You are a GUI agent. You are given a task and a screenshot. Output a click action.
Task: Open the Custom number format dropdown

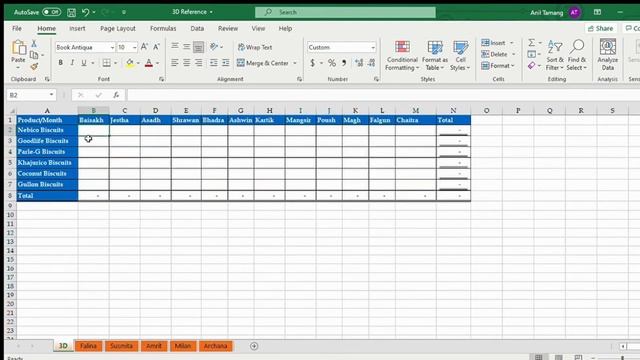click(373, 48)
